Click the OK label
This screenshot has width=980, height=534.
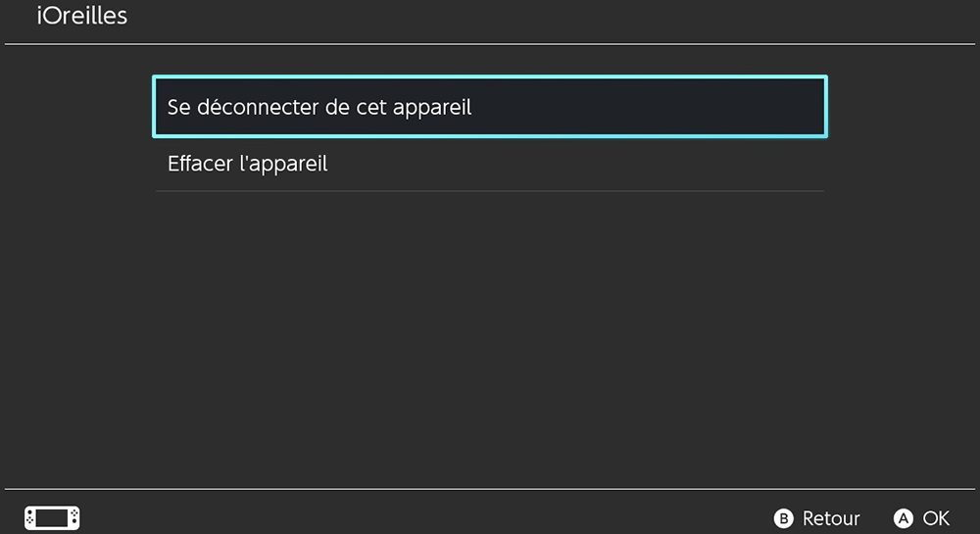[936, 518]
